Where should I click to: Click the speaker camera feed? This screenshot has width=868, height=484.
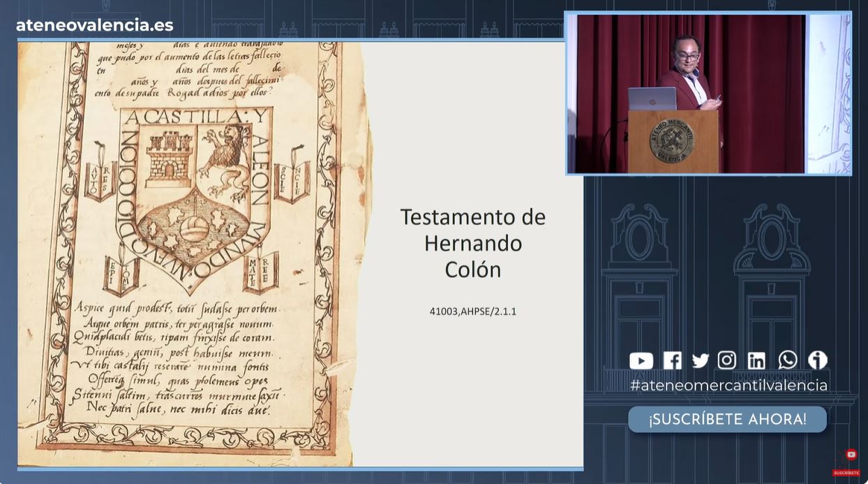(708, 93)
